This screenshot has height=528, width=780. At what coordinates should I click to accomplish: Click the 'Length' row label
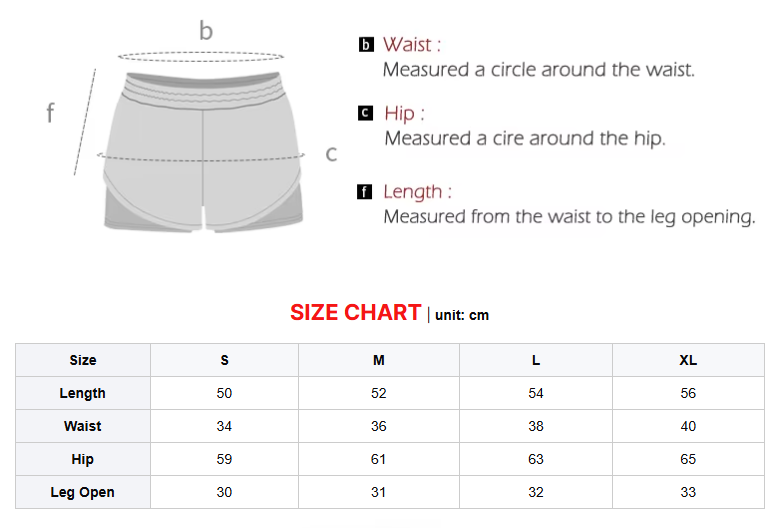(83, 393)
